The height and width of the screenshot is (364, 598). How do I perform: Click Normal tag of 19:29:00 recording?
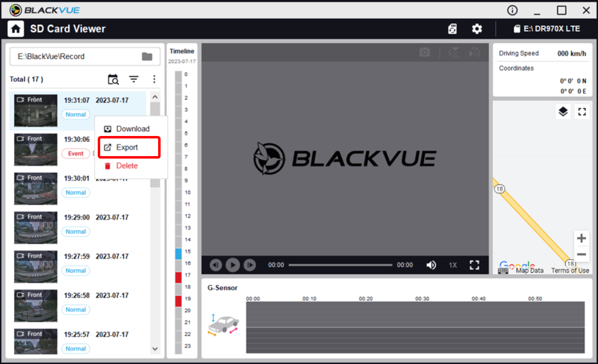(76, 232)
